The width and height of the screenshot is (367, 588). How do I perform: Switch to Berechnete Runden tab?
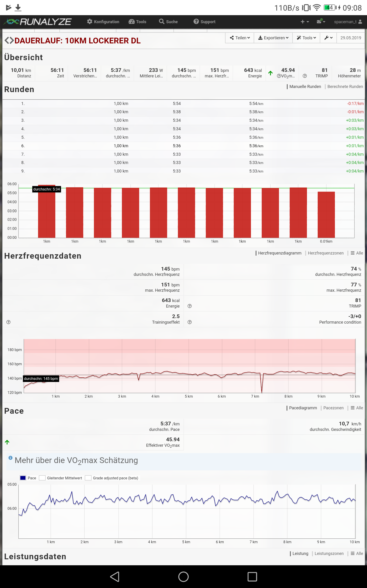(x=345, y=87)
